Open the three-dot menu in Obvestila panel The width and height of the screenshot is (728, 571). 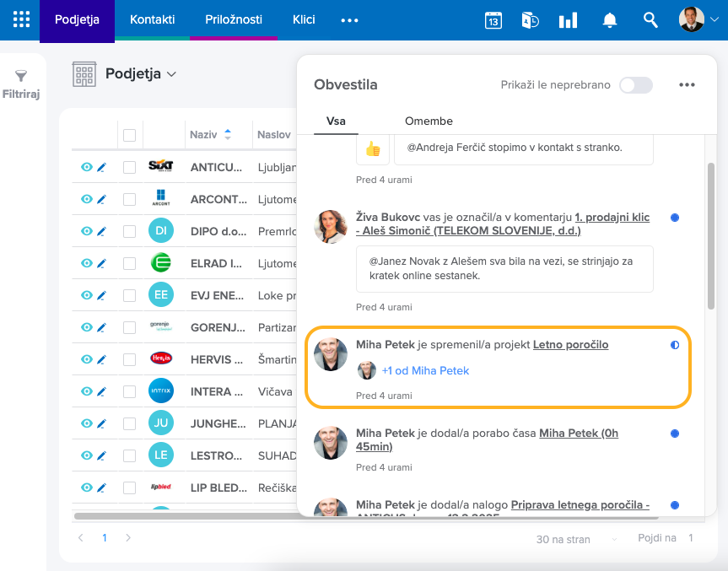(x=687, y=85)
